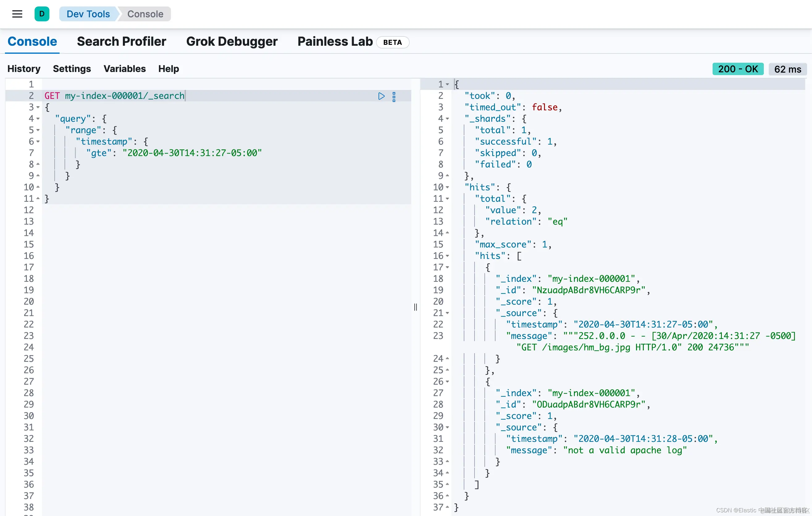Collapse the range block fold arrow at line 5
The height and width of the screenshot is (516, 812).
[x=38, y=130]
